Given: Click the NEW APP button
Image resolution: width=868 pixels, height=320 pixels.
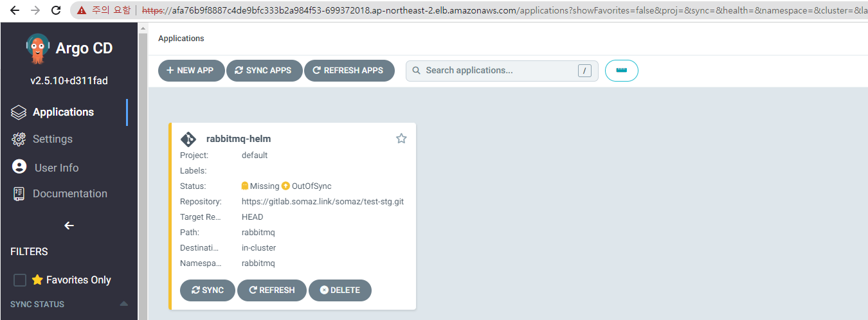Looking at the screenshot, I should click(x=191, y=71).
